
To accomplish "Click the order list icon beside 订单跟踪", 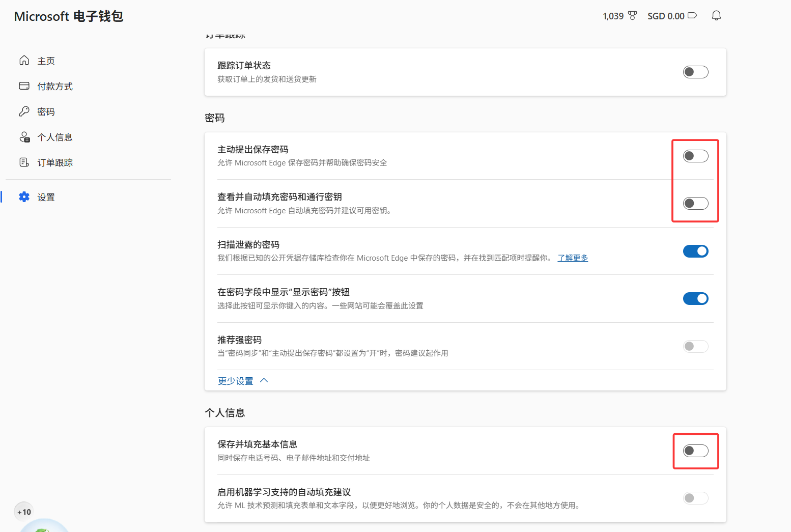I will (24, 162).
